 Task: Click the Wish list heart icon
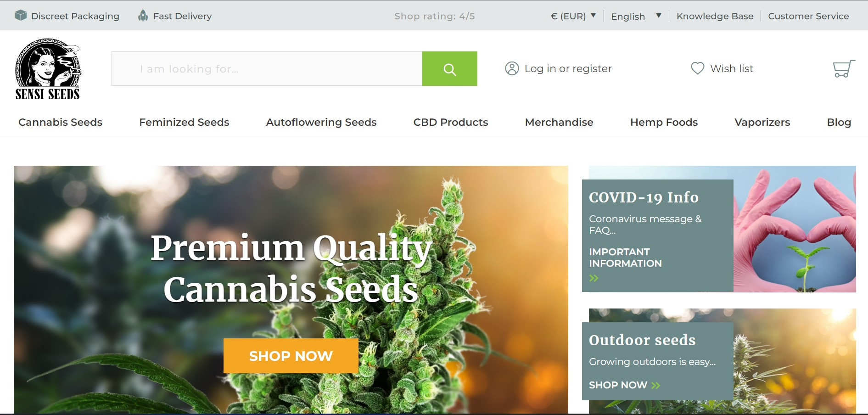697,68
